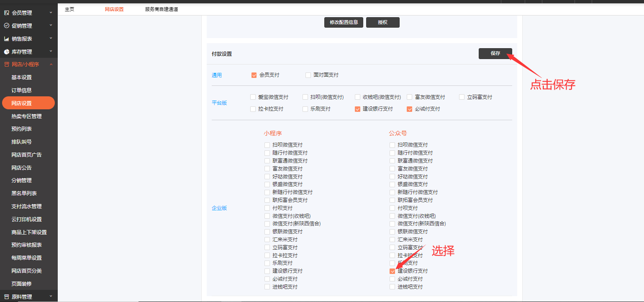Open the 服务商自建通道 tab
Viewport: 644px width, 302px height.
coord(162,9)
